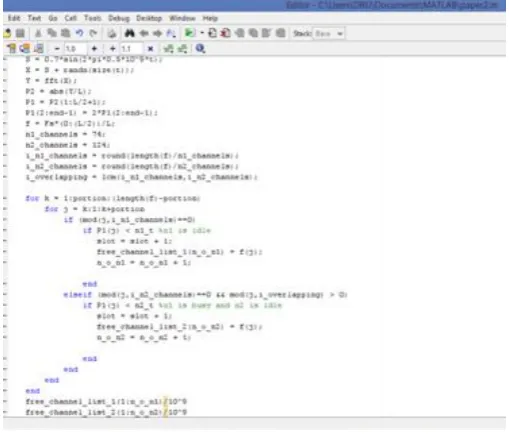Click the 1.0 increment value field
Screen dimensions: 509x434
(x=75, y=49)
